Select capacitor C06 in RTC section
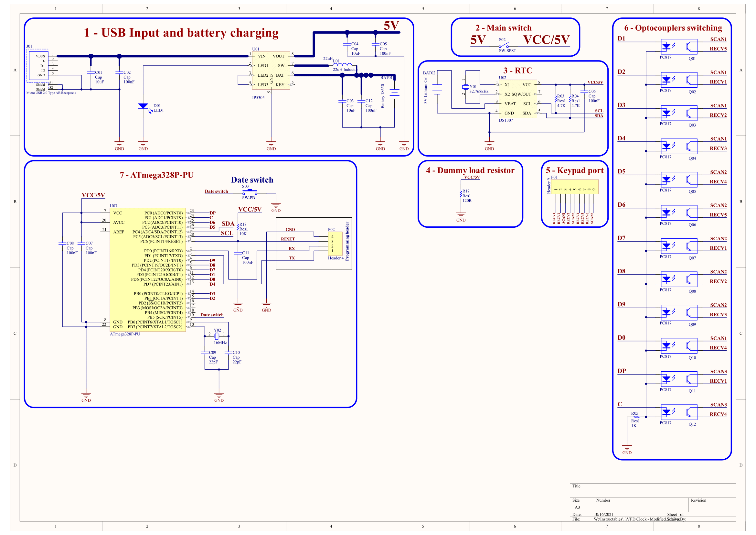 tap(584, 92)
